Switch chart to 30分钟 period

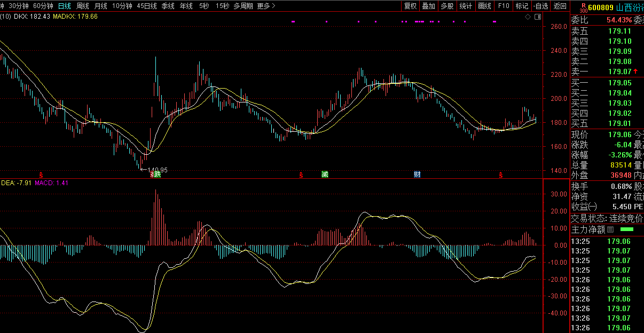pyautogui.click(x=19, y=6)
